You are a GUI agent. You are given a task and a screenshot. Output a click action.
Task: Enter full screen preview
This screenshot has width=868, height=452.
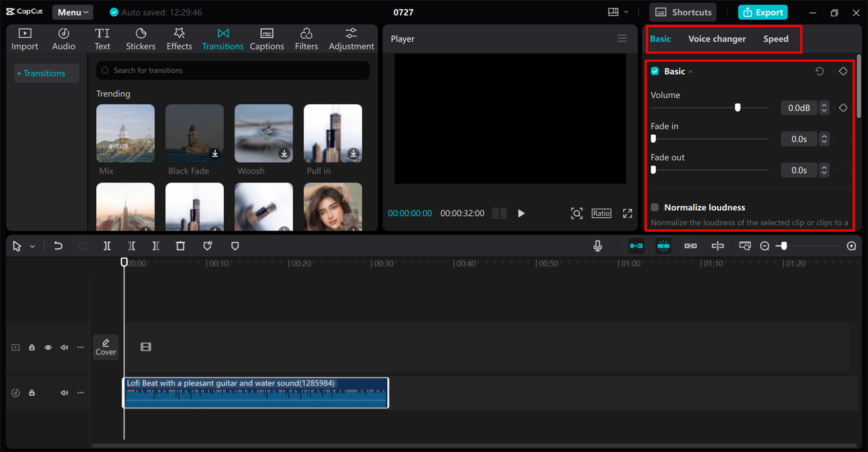[627, 213]
